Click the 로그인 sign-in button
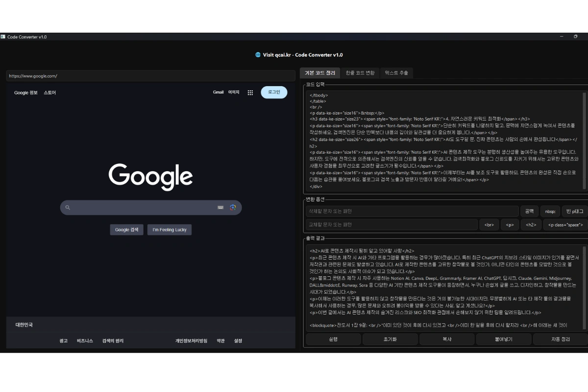Image resolution: width=588 pixels, height=392 pixels. pos(274,92)
